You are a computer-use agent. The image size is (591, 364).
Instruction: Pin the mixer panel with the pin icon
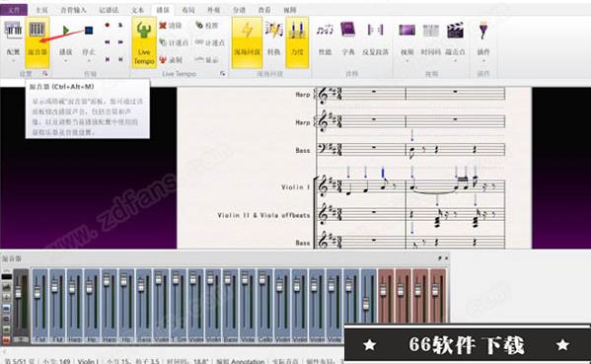pos(439,258)
